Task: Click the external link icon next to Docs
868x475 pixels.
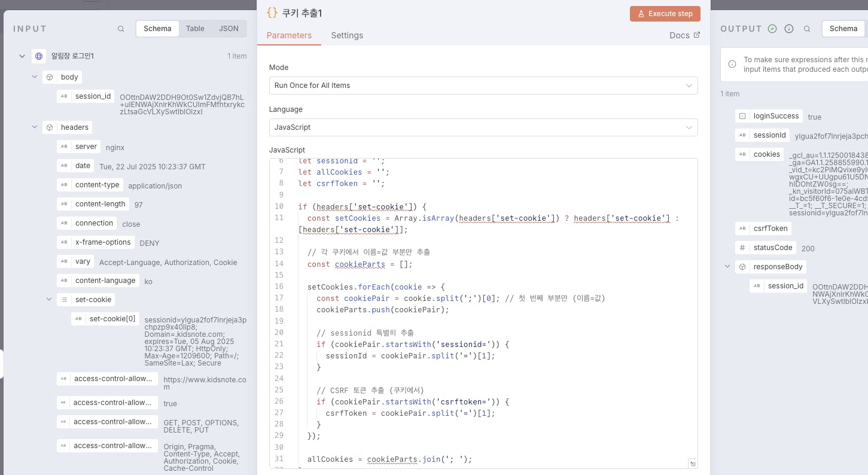Action: coord(696,35)
